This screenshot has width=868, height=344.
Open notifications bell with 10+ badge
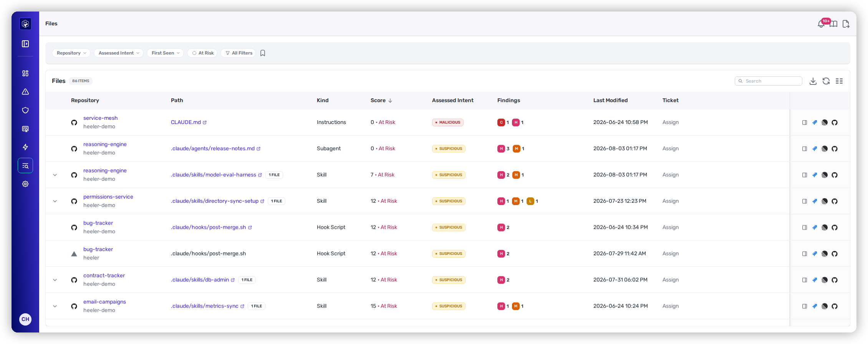click(x=821, y=24)
